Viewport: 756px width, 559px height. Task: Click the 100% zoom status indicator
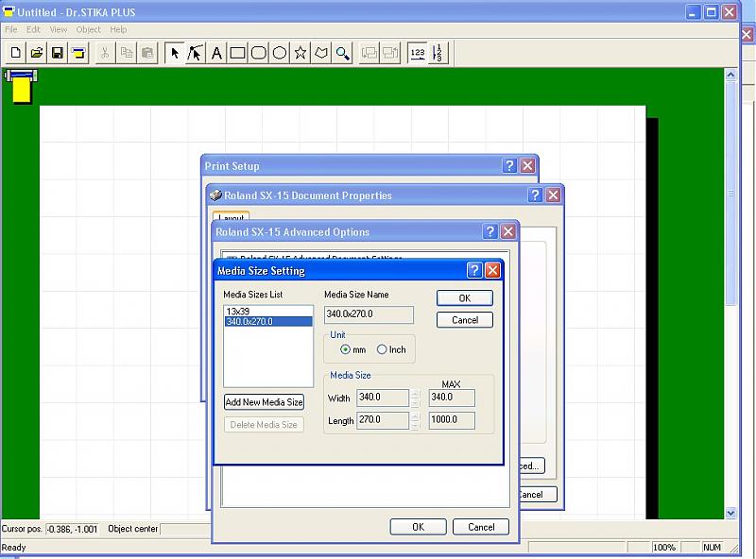pyautogui.click(x=664, y=548)
